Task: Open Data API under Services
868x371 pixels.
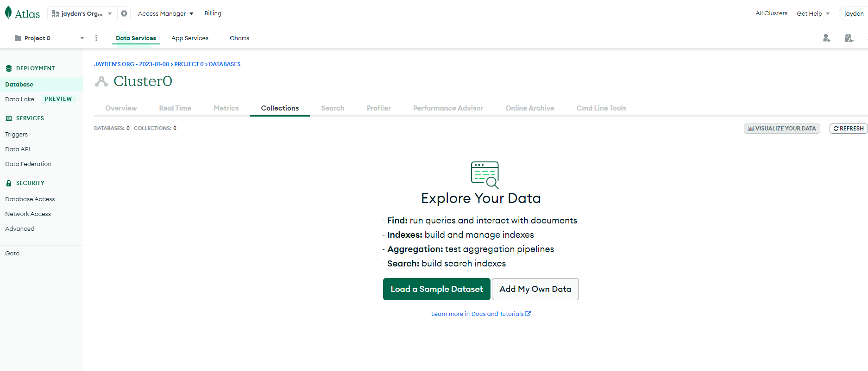Action: pos(18,149)
